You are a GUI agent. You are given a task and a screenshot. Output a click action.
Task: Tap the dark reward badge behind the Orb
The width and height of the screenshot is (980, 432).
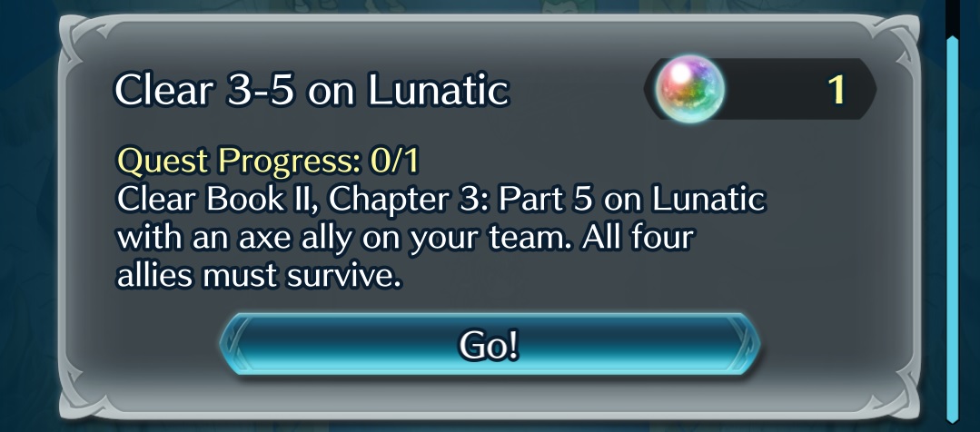point(760,89)
